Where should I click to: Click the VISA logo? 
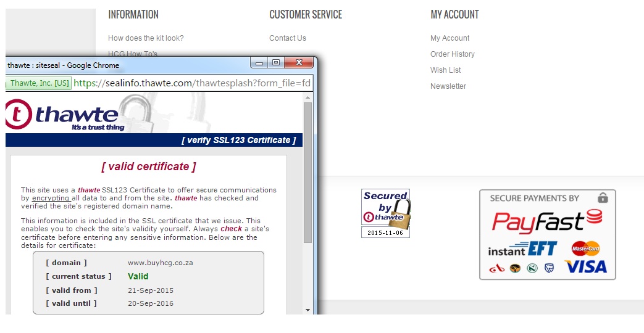click(585, 267)
